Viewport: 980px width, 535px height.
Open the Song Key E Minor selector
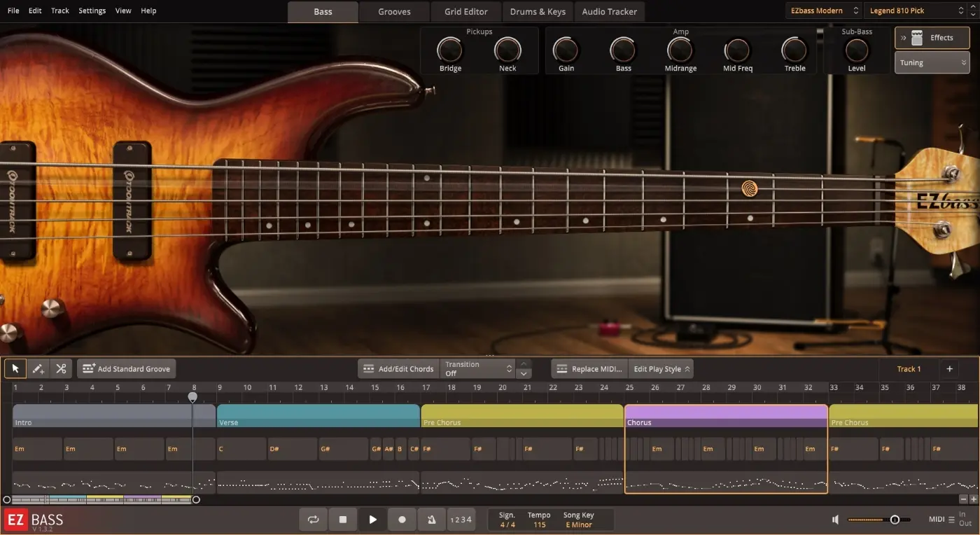click(579, 524)
